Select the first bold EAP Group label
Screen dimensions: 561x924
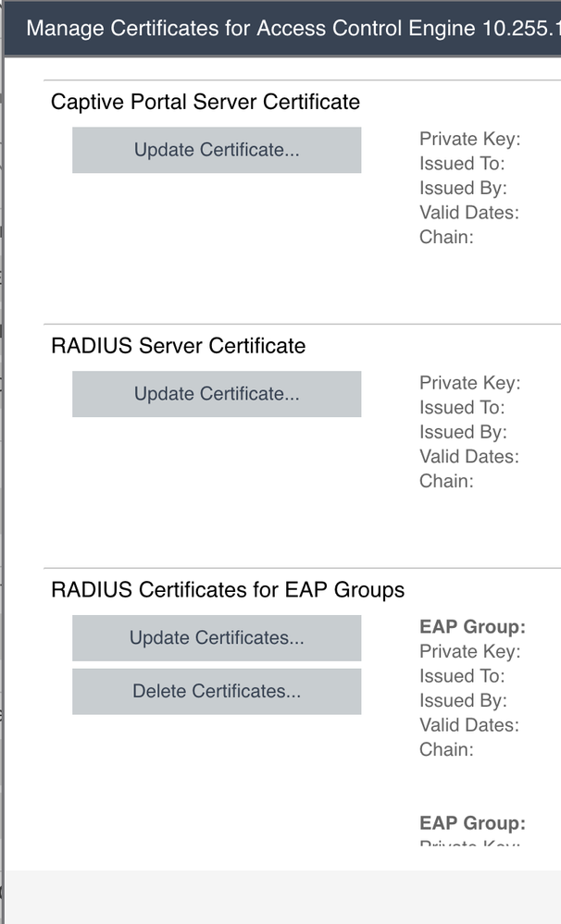[472, 627]
